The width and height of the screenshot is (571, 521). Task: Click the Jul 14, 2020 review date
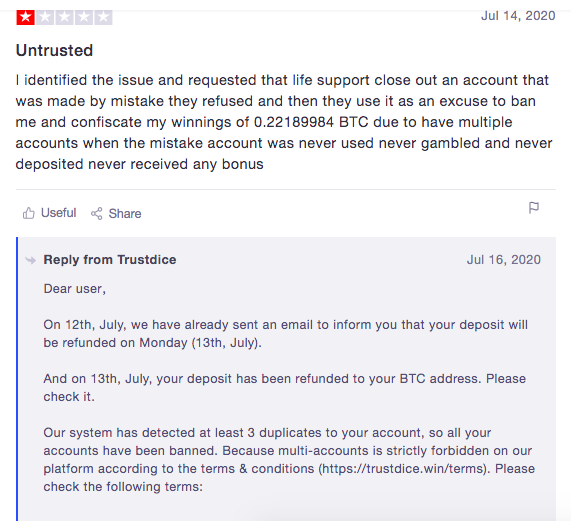(x=518, y=16)
